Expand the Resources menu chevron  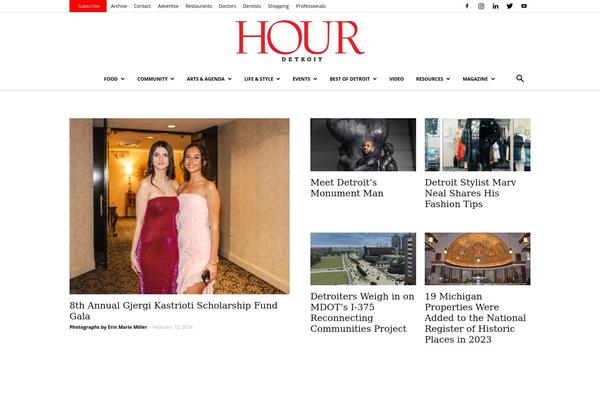pos(448,79)
